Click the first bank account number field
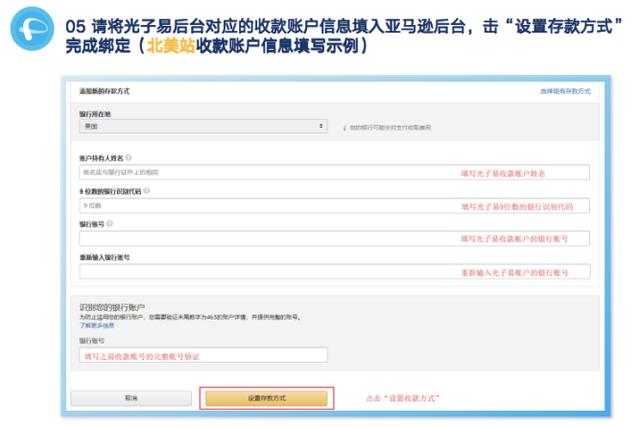The image size is (640, 427). 334,238
